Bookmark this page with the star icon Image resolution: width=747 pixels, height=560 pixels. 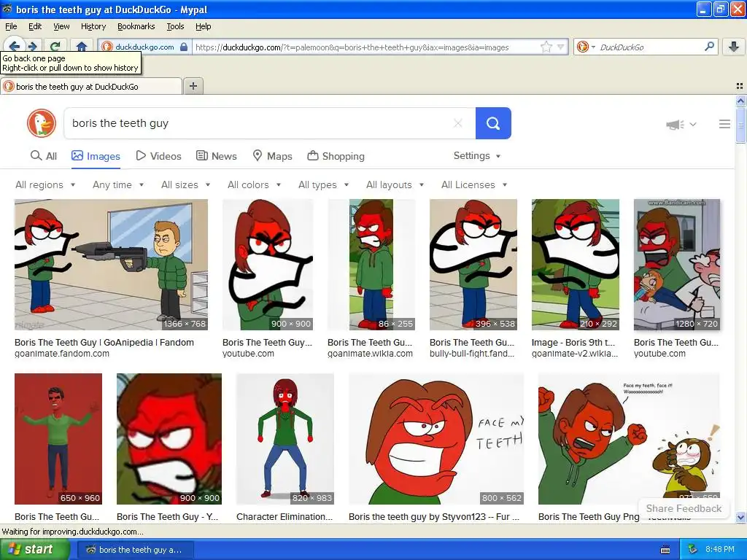click(x=546, y=47)
